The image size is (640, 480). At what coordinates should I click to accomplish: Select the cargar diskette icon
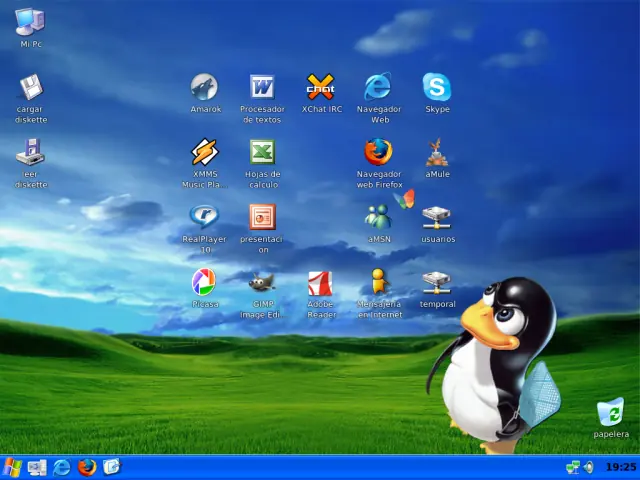tap(31, 87)
